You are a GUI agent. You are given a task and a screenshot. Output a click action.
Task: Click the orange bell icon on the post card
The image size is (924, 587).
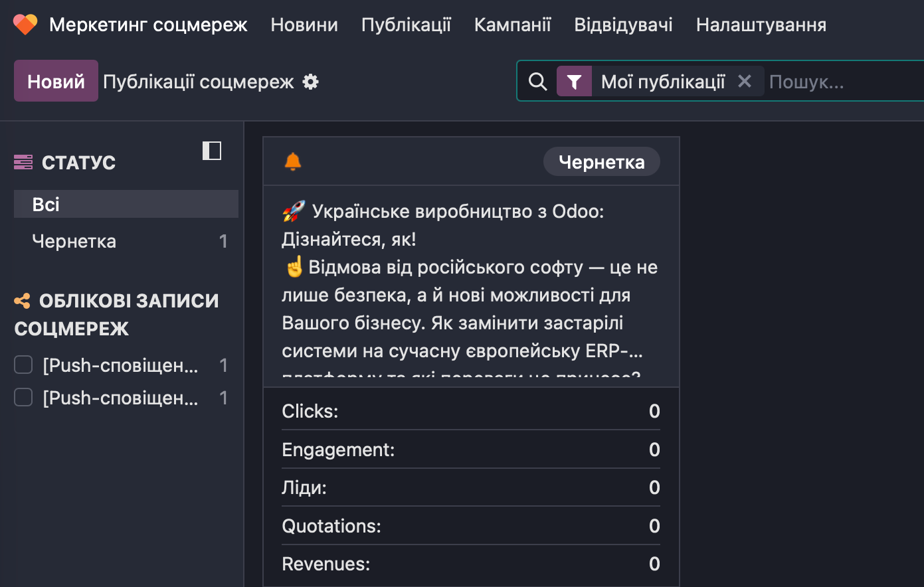(293, 161)
